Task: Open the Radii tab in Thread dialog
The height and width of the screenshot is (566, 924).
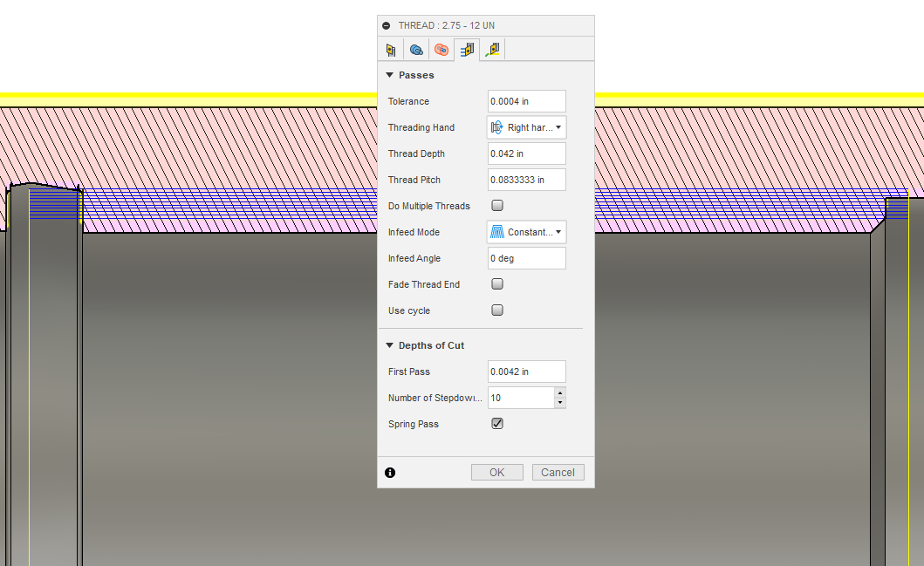Action: (x=441, y=50)
